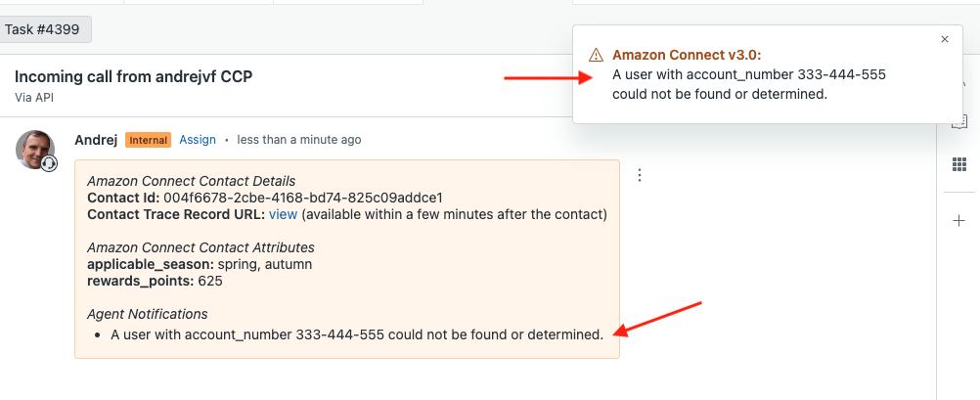Click the rewards_points attribute line
Viewport: 980px width, 400px height.
click(156, 281)
